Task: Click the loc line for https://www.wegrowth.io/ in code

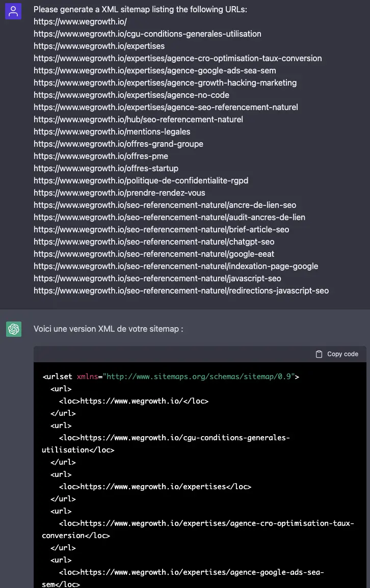Action: pyautogui.click(x=134, y=401)
